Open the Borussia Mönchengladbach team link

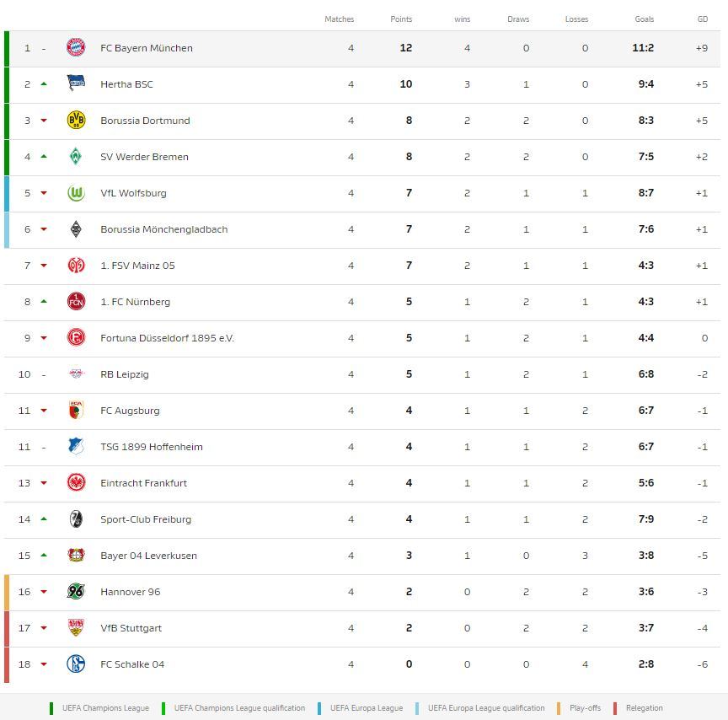pyautogui.click(x=163, y=229)
